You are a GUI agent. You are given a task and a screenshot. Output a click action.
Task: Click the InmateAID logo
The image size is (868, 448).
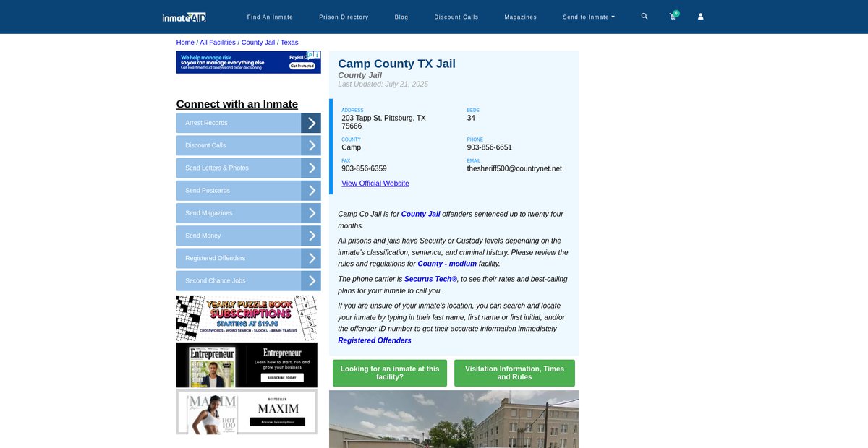click(184, 17)
